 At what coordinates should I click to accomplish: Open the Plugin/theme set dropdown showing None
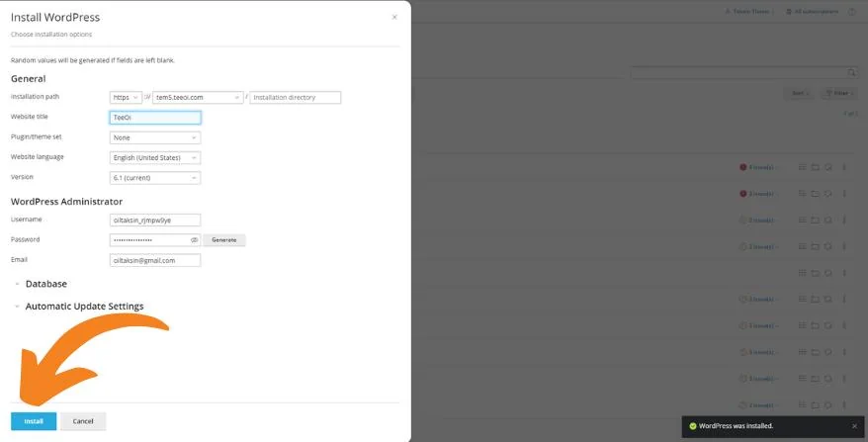[155, 137]
